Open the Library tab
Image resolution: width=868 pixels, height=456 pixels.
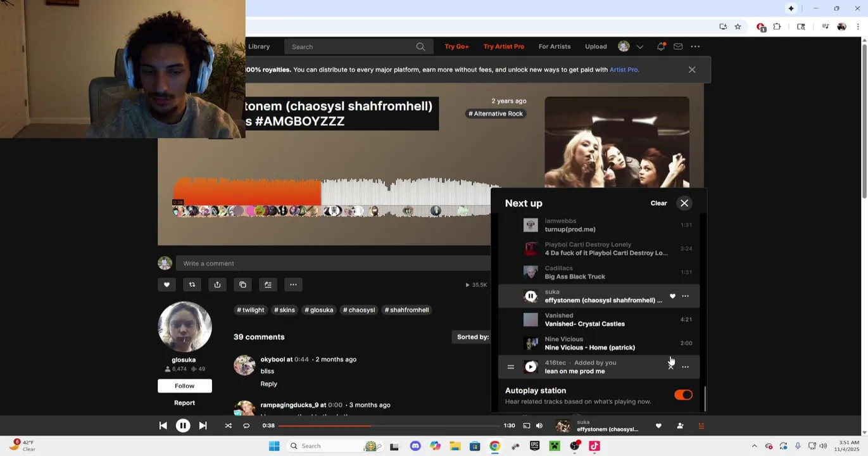pos(259,46)
